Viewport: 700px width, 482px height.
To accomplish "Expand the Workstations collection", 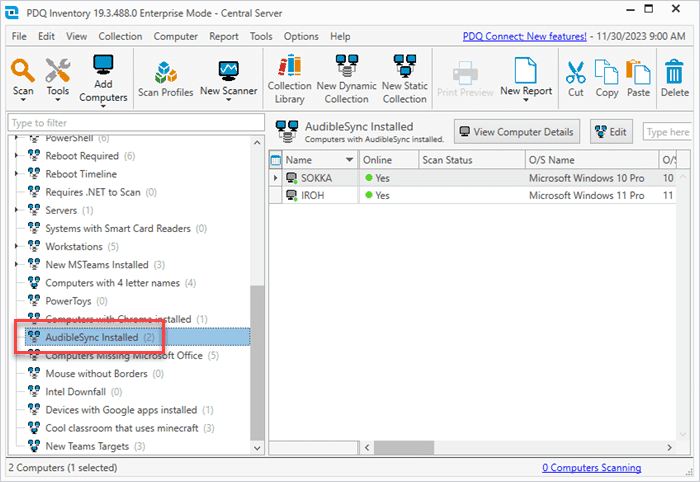I will (x=17, y=246).
